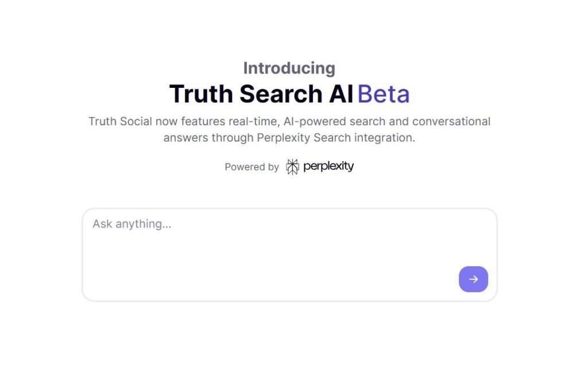Click the Ask anything placeholder text

132,224
